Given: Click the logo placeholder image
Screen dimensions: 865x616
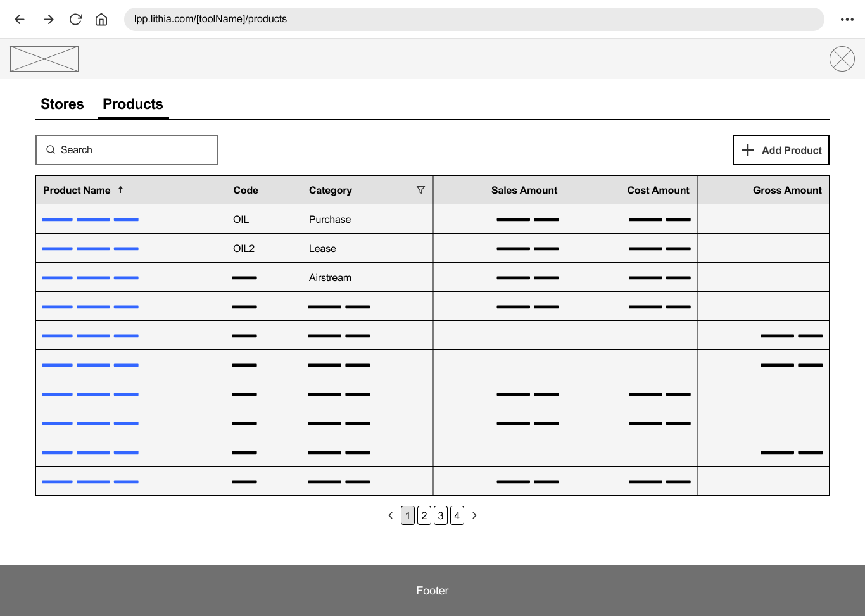Looking at the screenshot, I should [x=44, y=59].
